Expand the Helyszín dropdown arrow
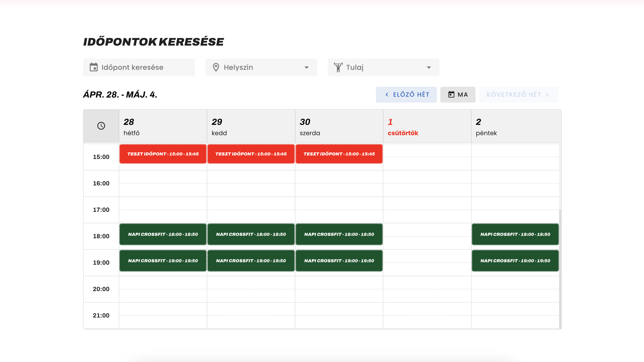Screen dimensions: 644x362 [307, 68]
